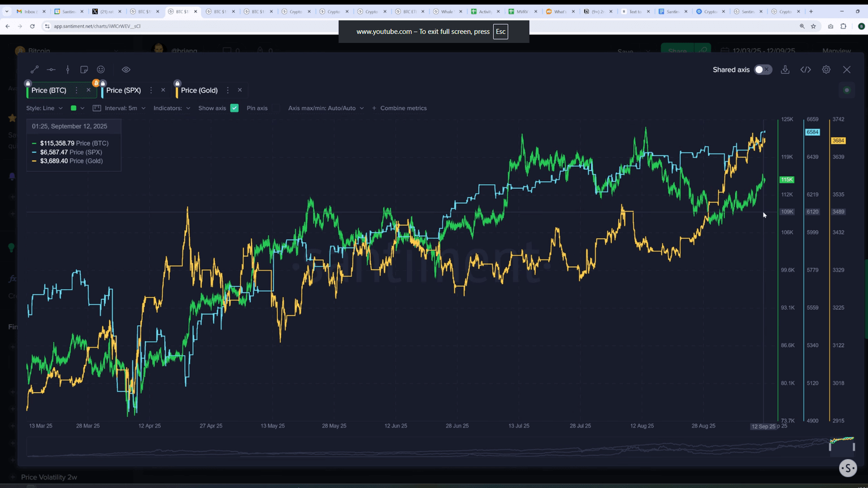This screenshot has width=868, height=488.
Task: Select the line drawing tool
Action: 34,69
